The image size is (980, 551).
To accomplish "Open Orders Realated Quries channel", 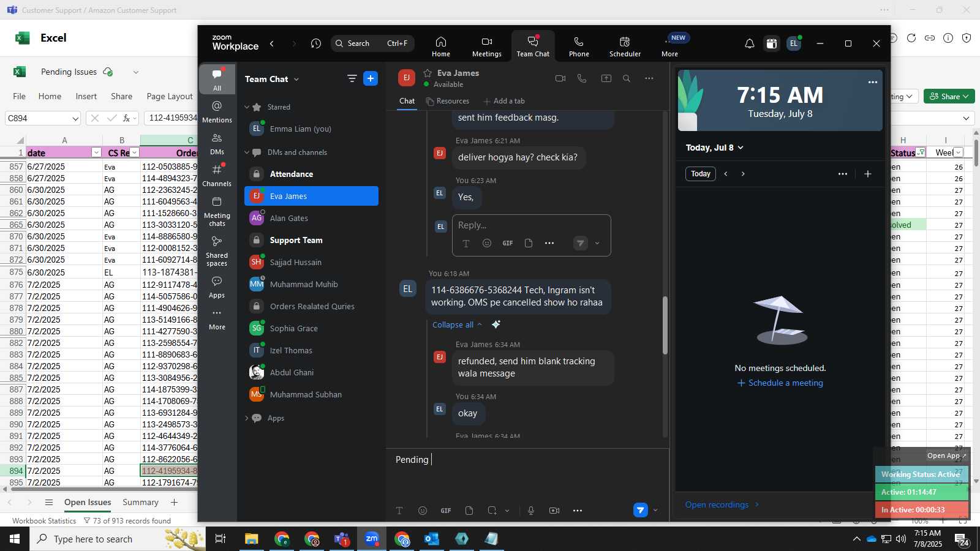I will pyautogui.click(x=311, y=306).
